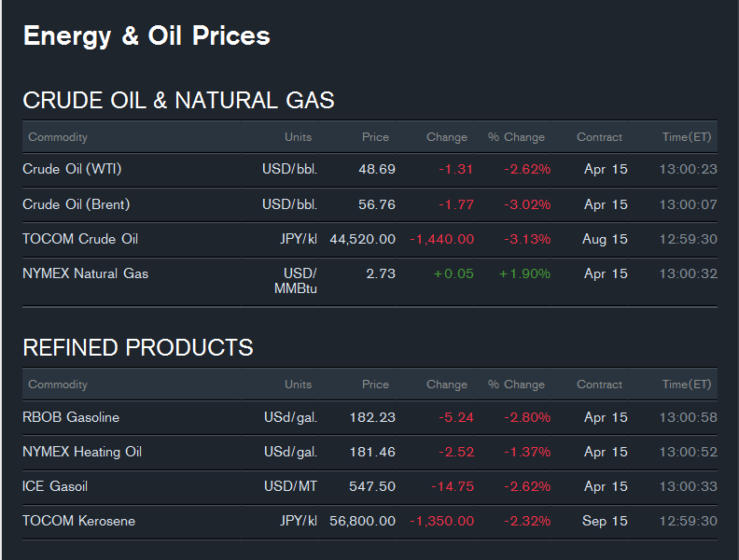Open the Crude Oil (Brent) commodity link
The height and width of the screenshot is (560, 739).
click(77, 204)
